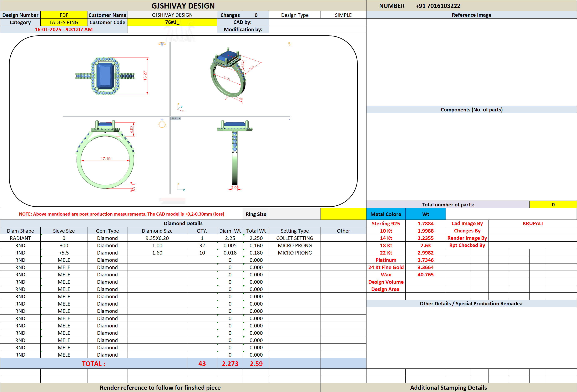The height and width of the screenshot is (392, 577).
Task: Click the 9.35X6.20 diamond size cell
Action: pyautogui.click(x=157, y=238)
